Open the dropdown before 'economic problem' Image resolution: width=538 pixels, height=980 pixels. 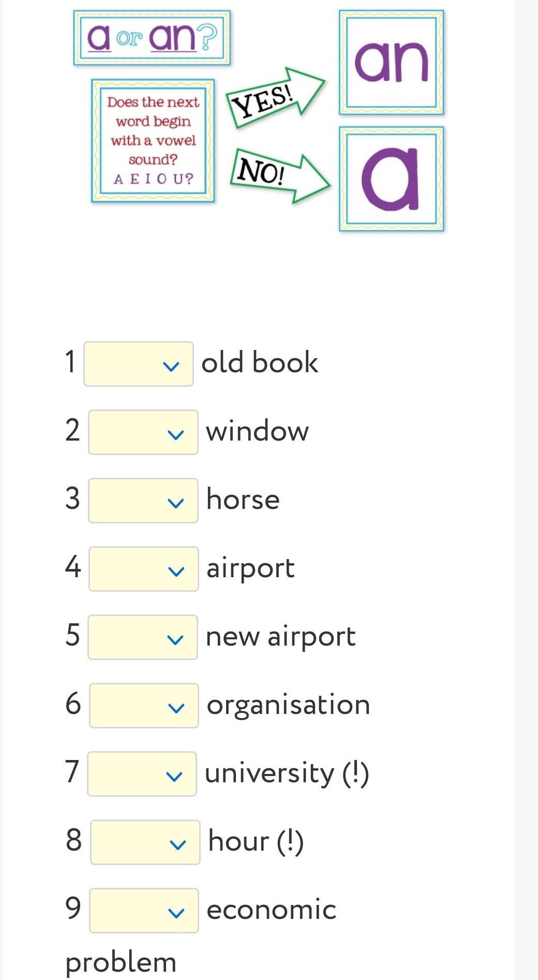click(x=144, y=911)
